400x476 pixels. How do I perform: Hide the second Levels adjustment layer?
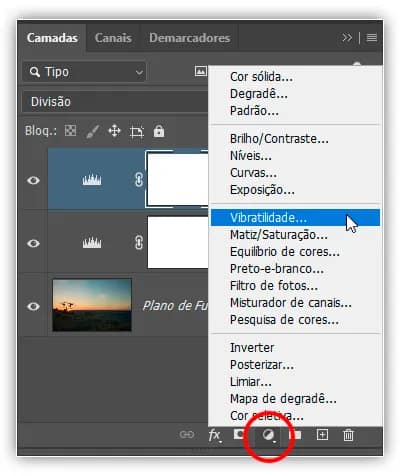tap(33, 243)
